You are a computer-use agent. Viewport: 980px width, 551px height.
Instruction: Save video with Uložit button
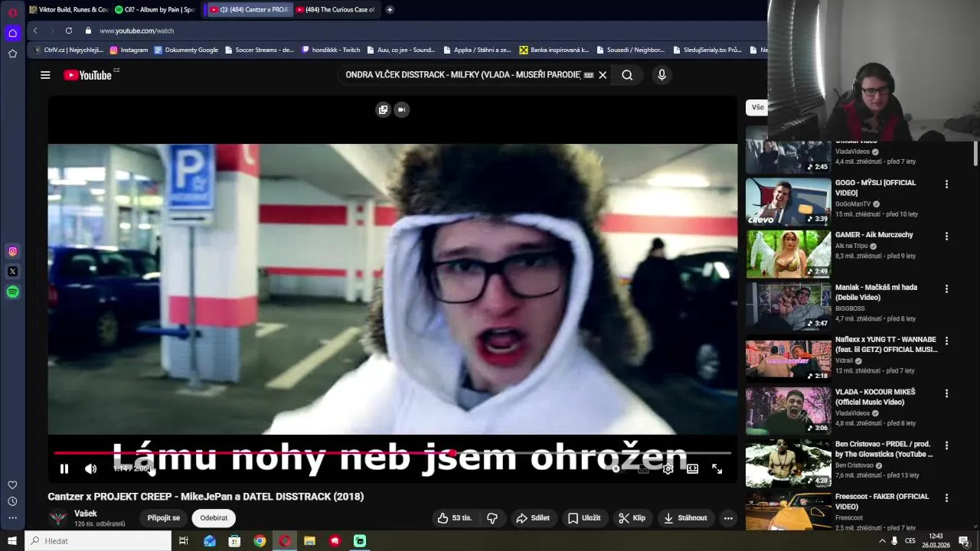coord(584,518)
